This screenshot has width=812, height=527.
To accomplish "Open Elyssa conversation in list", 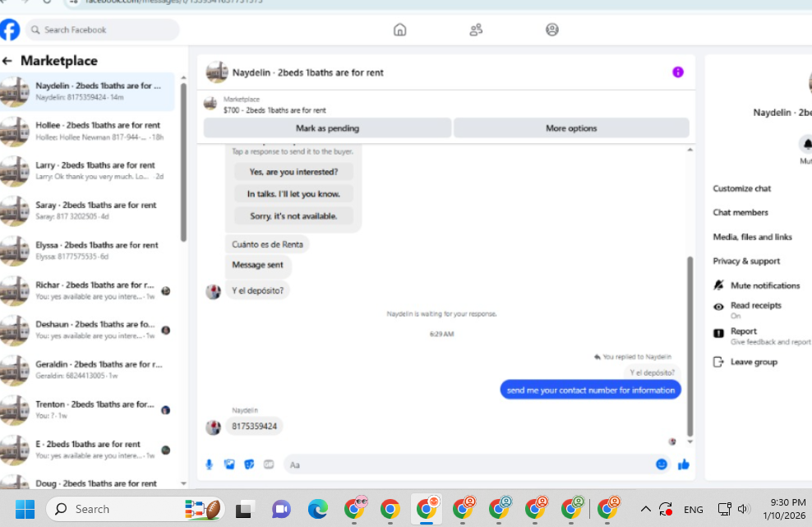I will 87,251.
